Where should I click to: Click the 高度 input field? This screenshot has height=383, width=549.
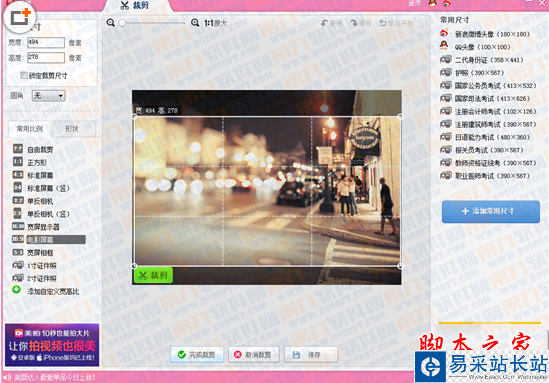[46, 57]
